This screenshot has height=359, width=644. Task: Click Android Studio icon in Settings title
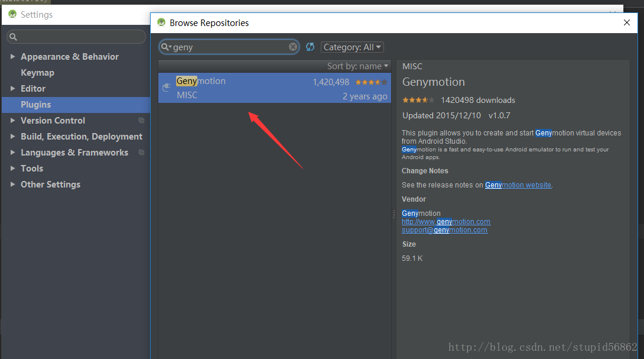click(12, 14)
